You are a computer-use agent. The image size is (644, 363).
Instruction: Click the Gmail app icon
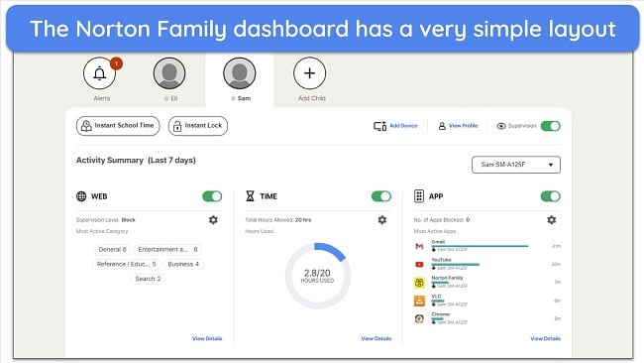point(419,246)
